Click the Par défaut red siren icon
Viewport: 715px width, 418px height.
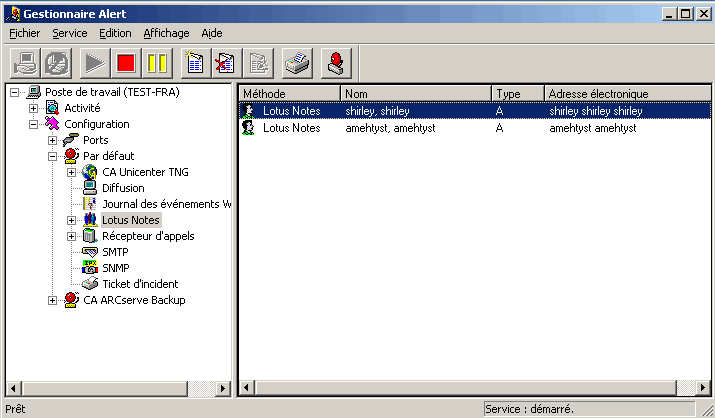coord(72,156)
